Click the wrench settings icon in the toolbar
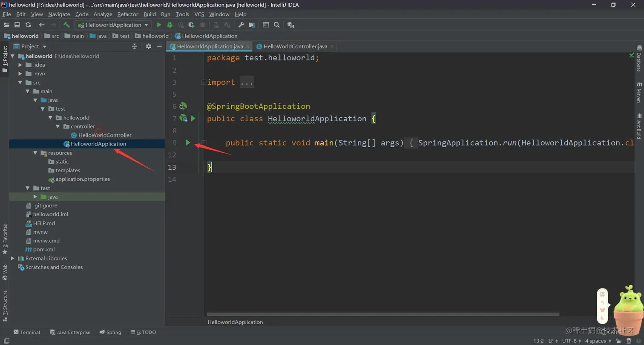This screenshot has height=345, width=644. tap(241, 25)
